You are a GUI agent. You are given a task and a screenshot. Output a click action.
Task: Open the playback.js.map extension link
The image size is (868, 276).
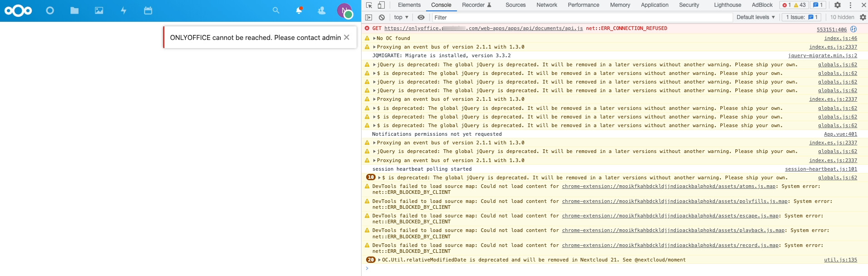point(673,231)
